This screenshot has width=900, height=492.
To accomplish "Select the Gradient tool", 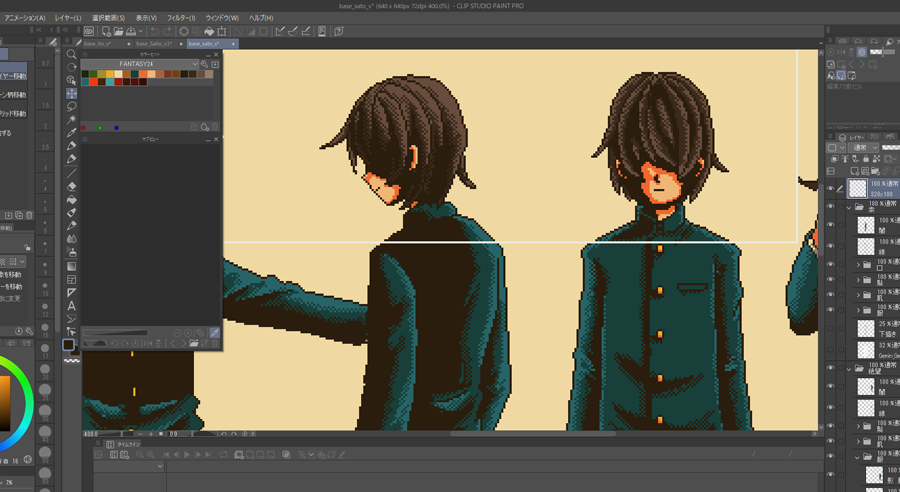I will pyautogui.click(x=71, y=266).
